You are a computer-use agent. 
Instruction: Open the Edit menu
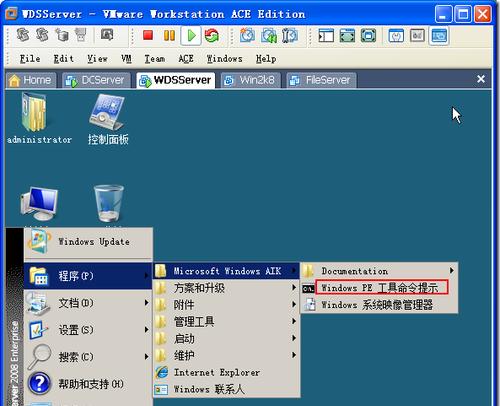click(64, 59)
